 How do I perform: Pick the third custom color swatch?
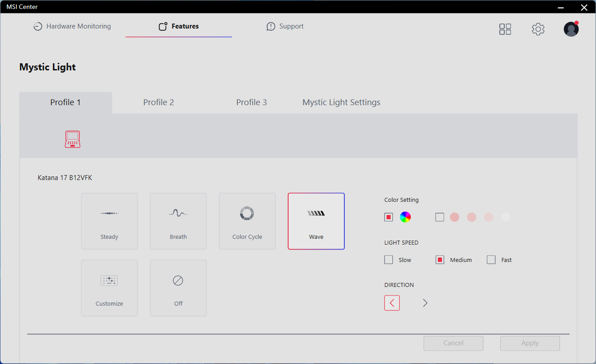pos(489,217)
